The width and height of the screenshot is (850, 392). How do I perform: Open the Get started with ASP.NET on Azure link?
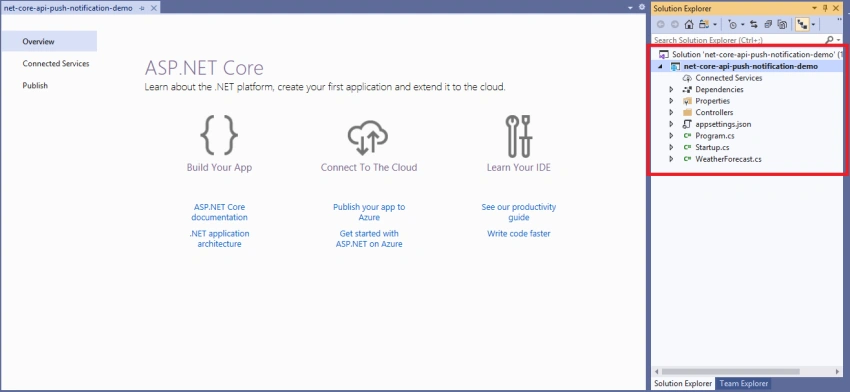tap(369, 239)
